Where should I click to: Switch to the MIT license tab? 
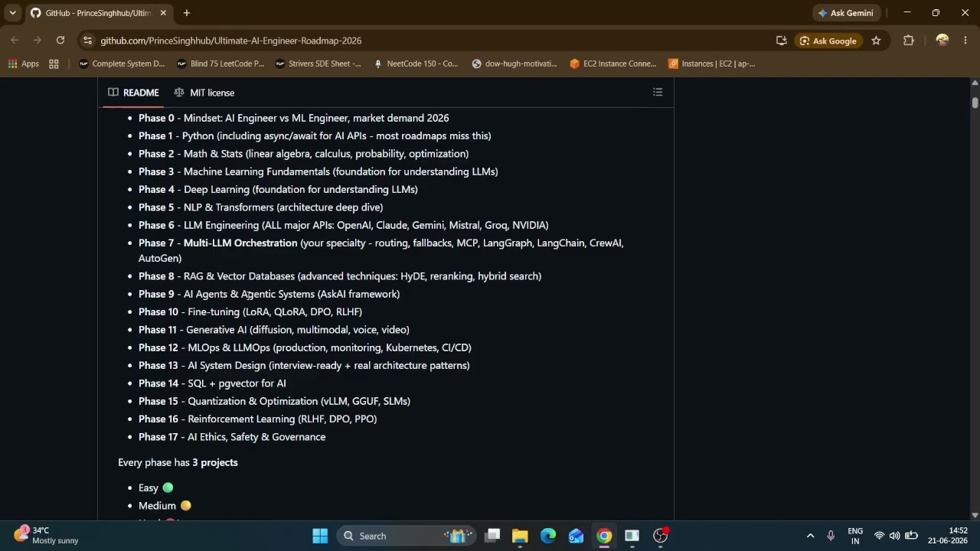coord(204,93)
